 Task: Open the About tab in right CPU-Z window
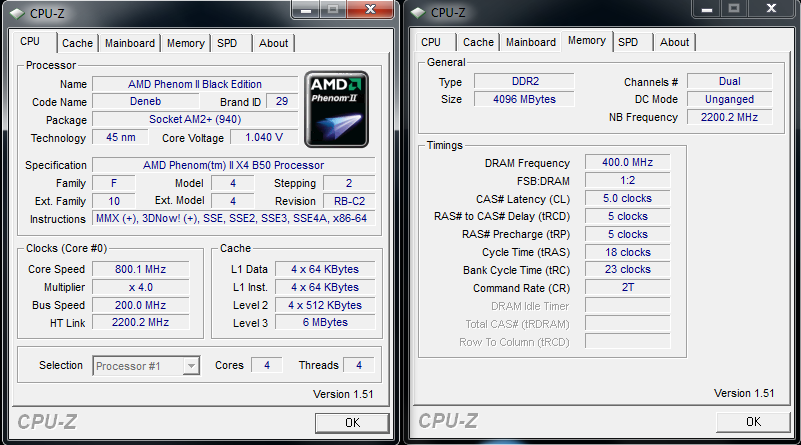(x=674, y=42)
